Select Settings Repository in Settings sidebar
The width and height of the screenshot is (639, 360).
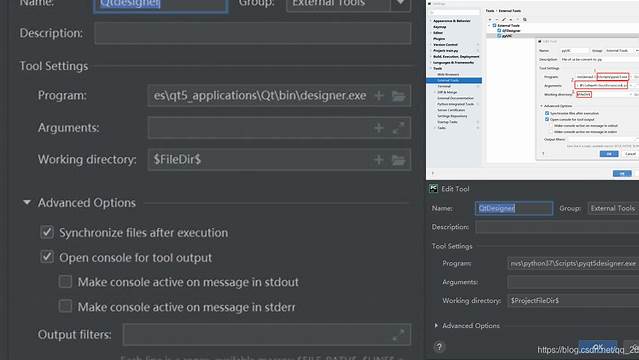[x=452, y=116]
